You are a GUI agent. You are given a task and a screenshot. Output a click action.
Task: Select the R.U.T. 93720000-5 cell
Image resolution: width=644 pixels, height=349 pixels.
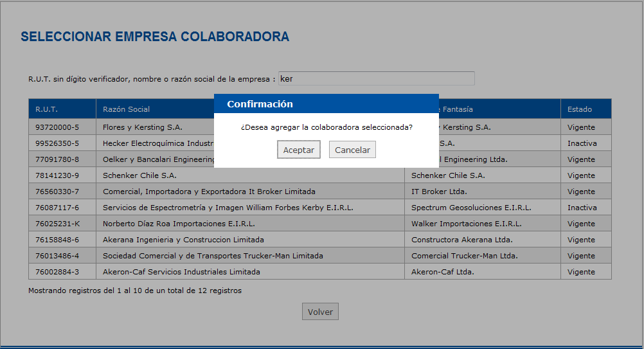57,127
